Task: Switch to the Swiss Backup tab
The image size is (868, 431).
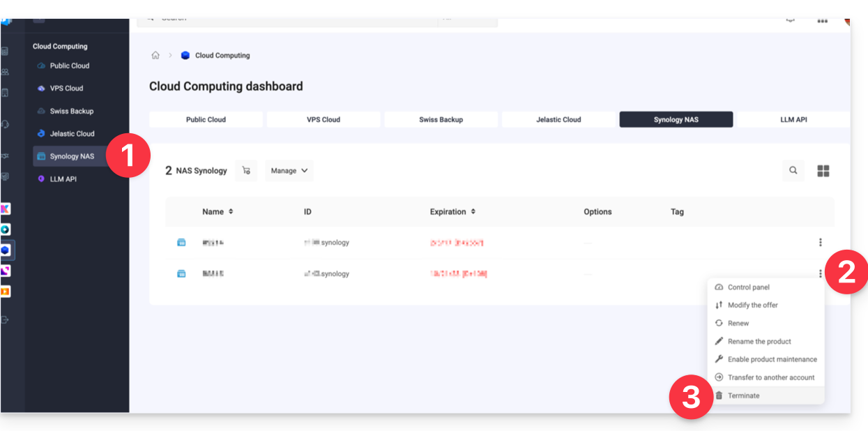Action: pos(441,119)
